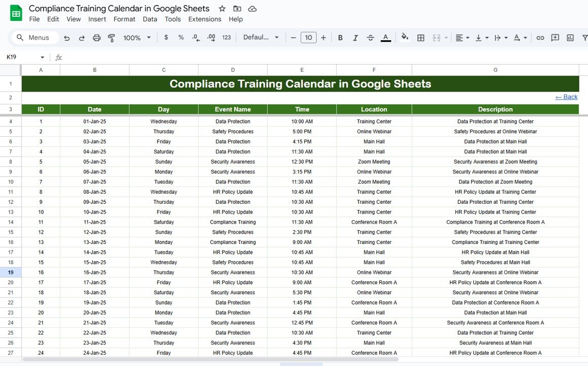Open the text rotation dropdown
The image size is (588, 366).
point(520,38)
